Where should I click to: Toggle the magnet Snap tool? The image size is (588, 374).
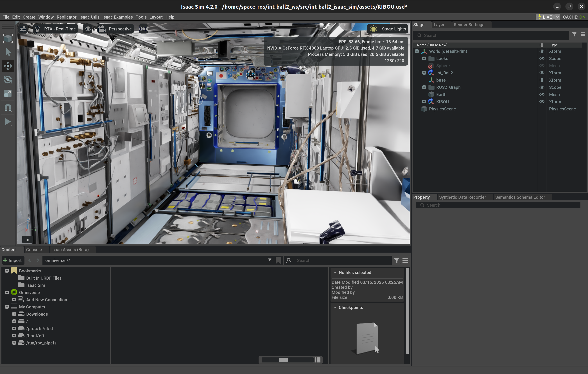tap(8, 108)
